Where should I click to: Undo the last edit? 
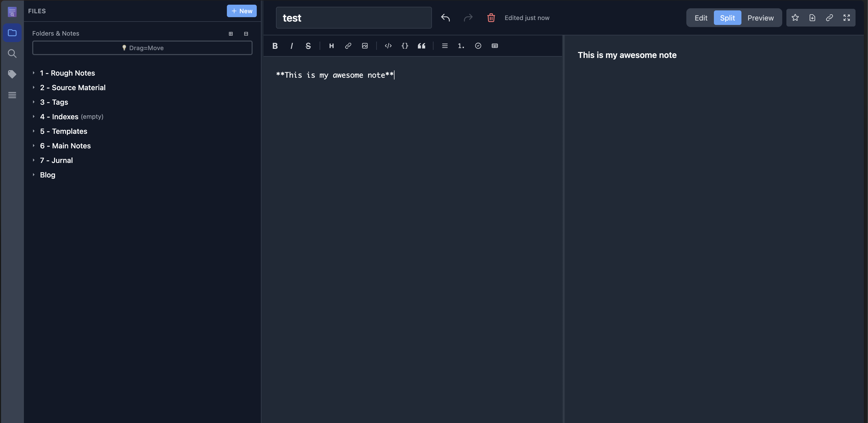(x=445, y=18)
